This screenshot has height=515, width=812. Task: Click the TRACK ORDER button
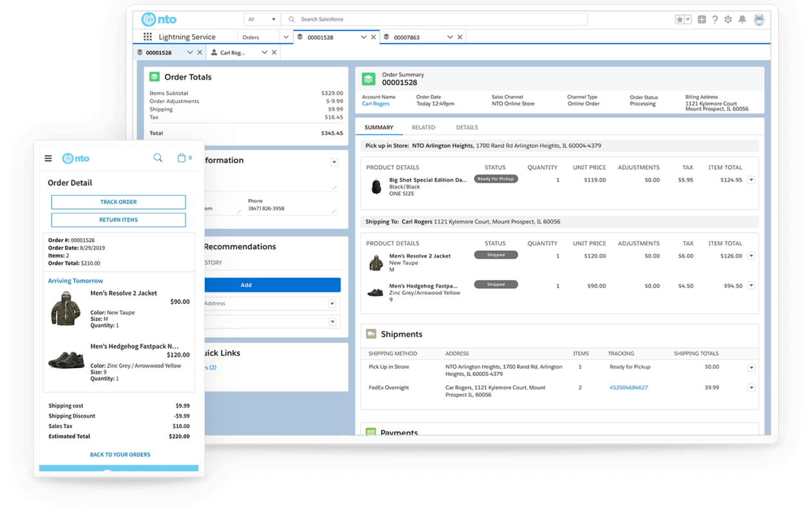tap(118, 202)
